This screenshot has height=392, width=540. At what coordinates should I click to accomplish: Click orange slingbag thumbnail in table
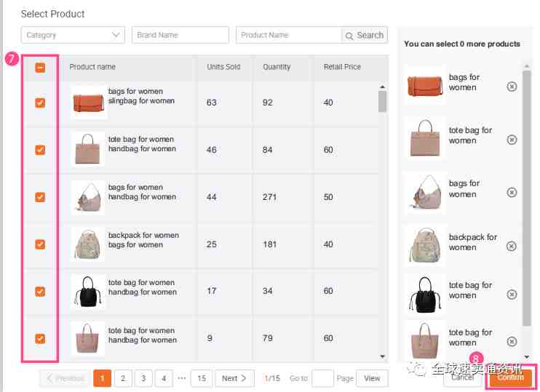coord(89,103)
